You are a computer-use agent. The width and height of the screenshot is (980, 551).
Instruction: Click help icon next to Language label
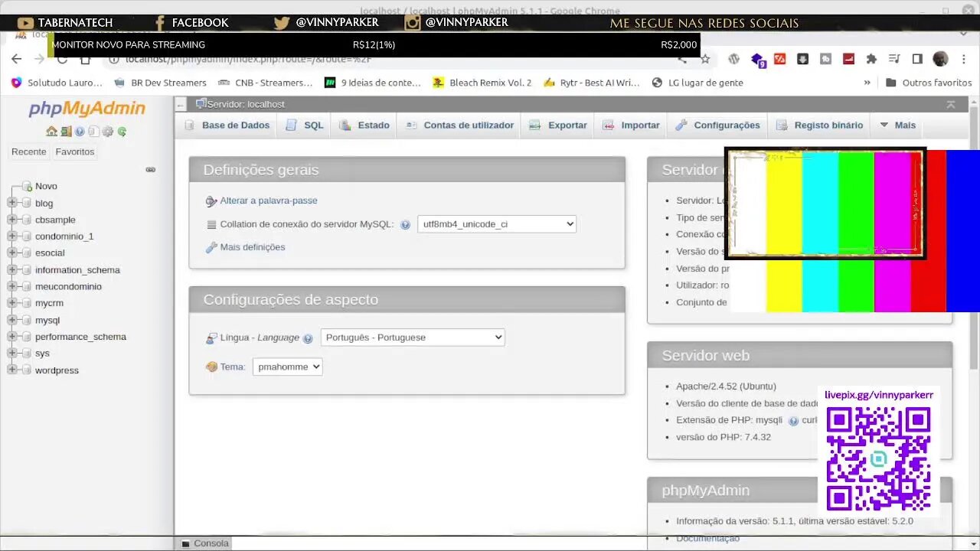pyautogui.click(x=308, y=338)
